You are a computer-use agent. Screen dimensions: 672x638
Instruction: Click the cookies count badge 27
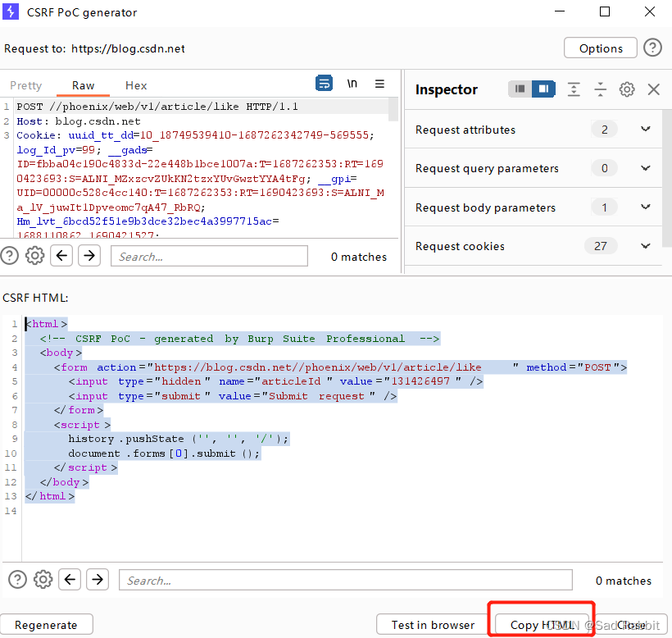(x=601, y=246)
